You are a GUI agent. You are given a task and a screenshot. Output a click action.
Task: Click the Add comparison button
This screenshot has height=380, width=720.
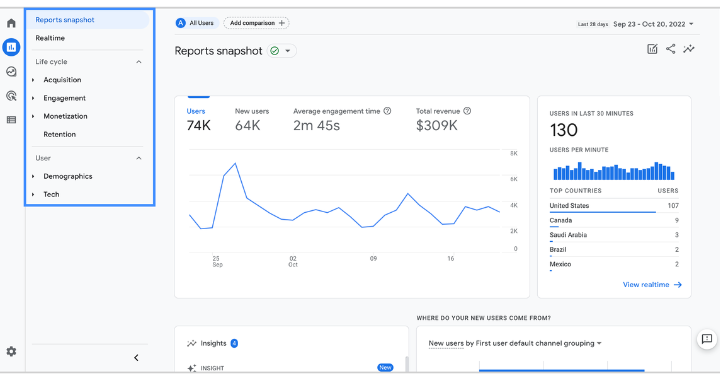pyautogui.click(x=256, y=23)
